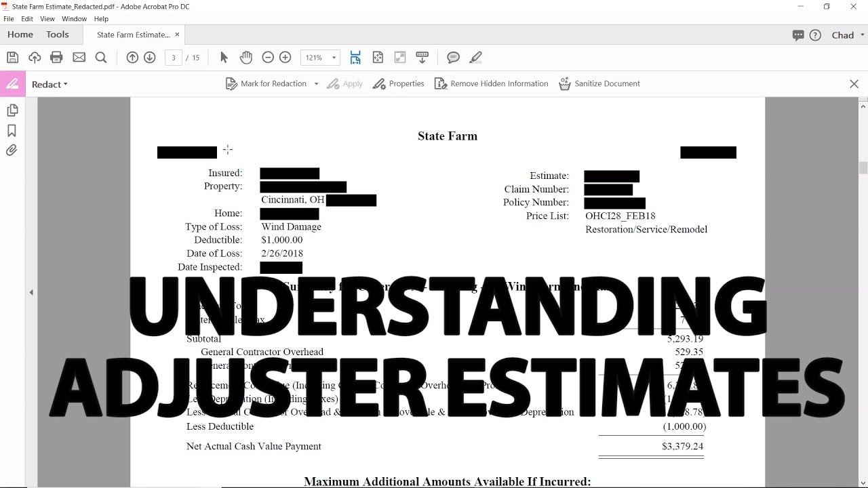
Task: Click the $1,000.00 deductible value
Action: 281,240
